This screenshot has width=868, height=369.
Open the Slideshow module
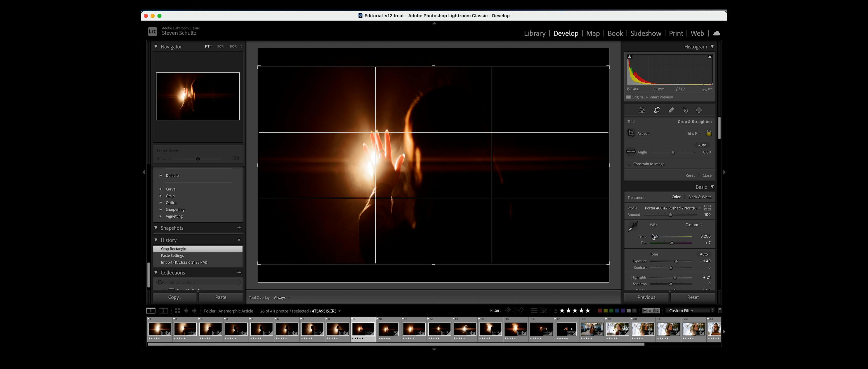click(646, 33)
